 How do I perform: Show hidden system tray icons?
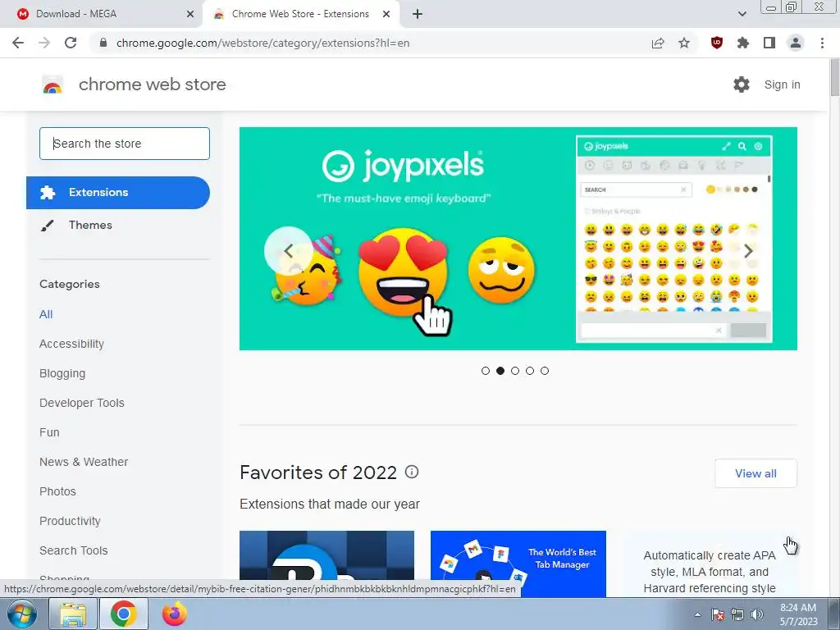[x=697, y=614]
